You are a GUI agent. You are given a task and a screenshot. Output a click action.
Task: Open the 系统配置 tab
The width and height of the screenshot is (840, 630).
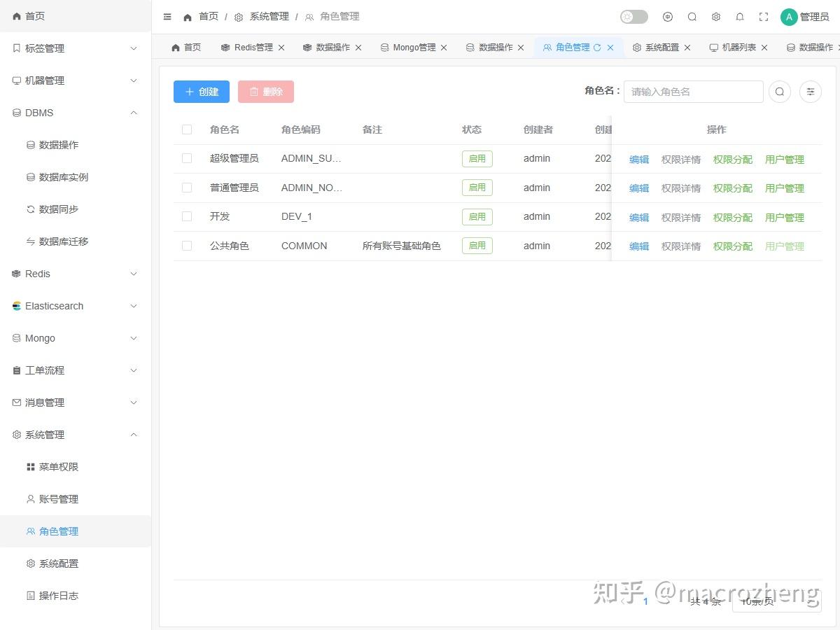(661, 48)
